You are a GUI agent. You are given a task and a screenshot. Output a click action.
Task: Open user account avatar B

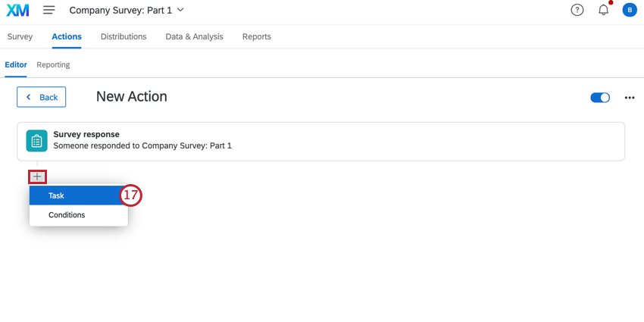coord(630,11)
